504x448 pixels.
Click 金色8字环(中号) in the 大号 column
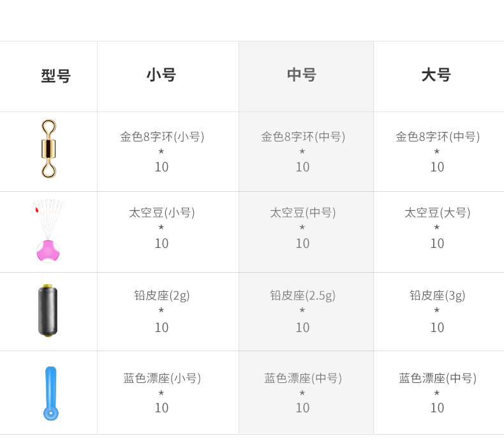point(438,136)
